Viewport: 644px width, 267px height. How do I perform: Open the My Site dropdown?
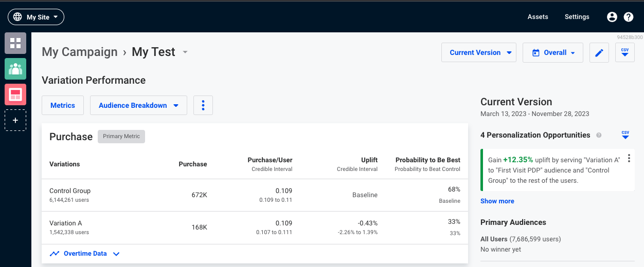point(36,17)
